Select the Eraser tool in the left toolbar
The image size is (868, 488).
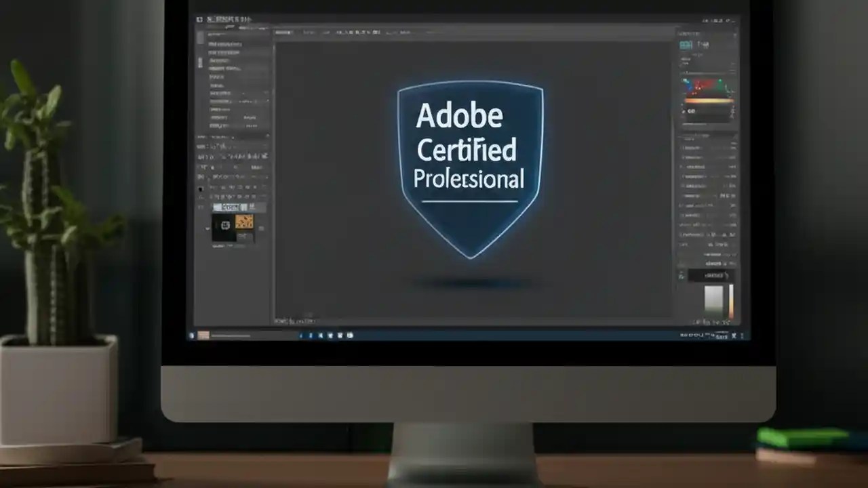pyautogui.click(x=201, y=110)
